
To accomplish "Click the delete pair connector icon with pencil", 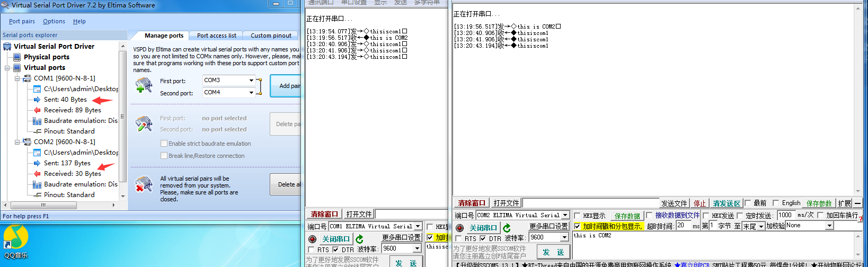I will (x=144, y=123).
